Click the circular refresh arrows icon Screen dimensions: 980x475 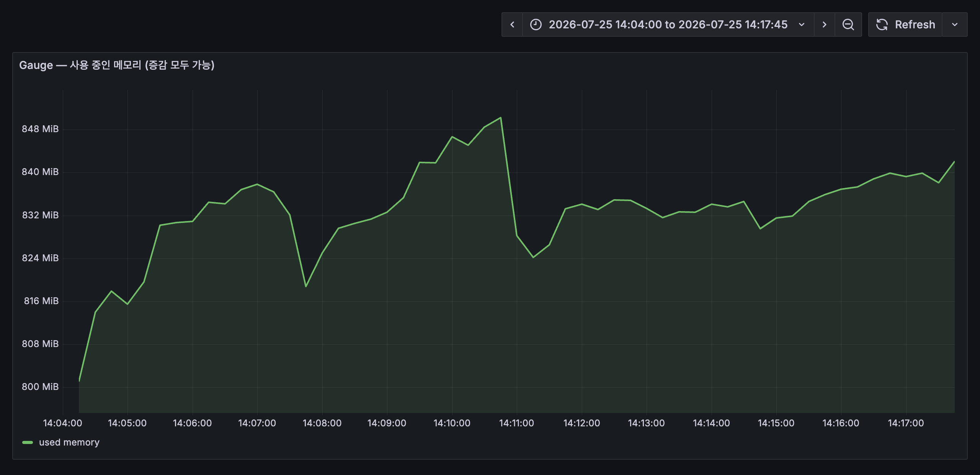[882, 25]
